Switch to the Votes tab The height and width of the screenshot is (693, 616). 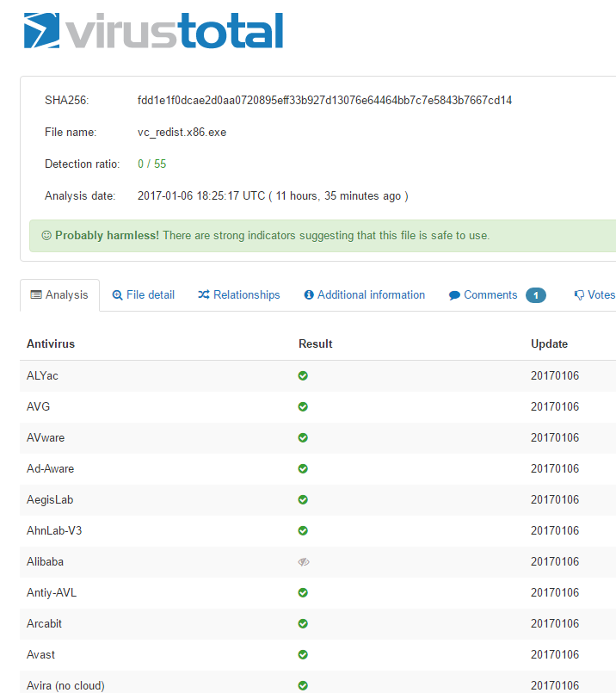[x=594, y=295]
